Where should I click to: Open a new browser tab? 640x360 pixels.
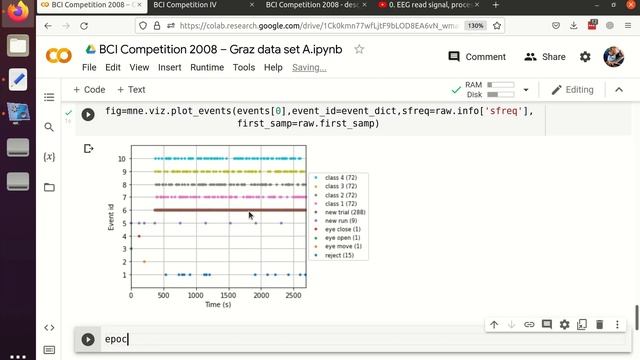click(496, 5)
